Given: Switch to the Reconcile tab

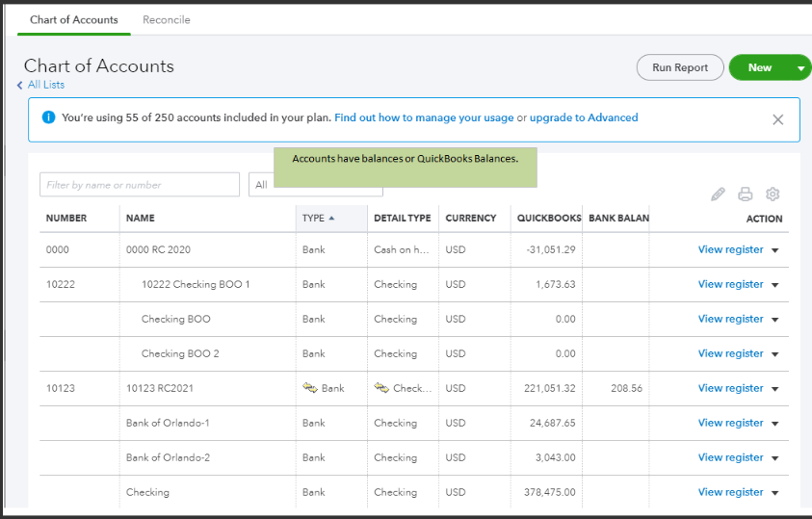Looking at the screenshot, I should tap(167, 19).
